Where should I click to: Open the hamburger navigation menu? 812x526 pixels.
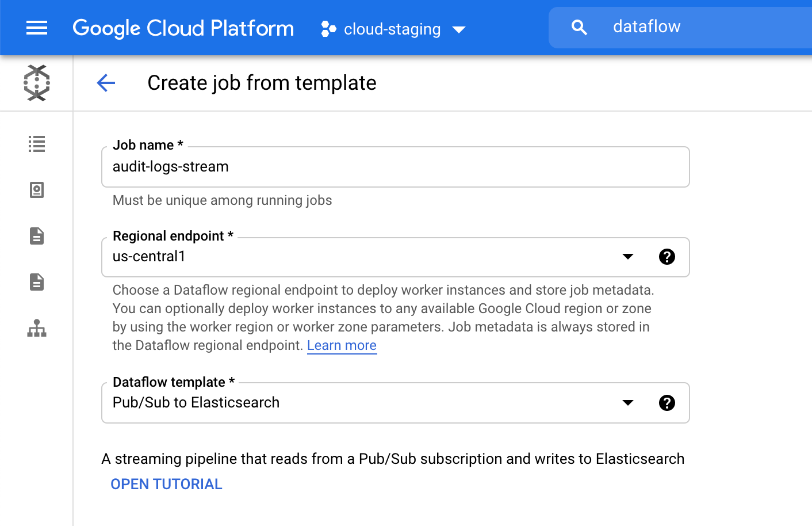pyautogui.click(x=37, y=28)
